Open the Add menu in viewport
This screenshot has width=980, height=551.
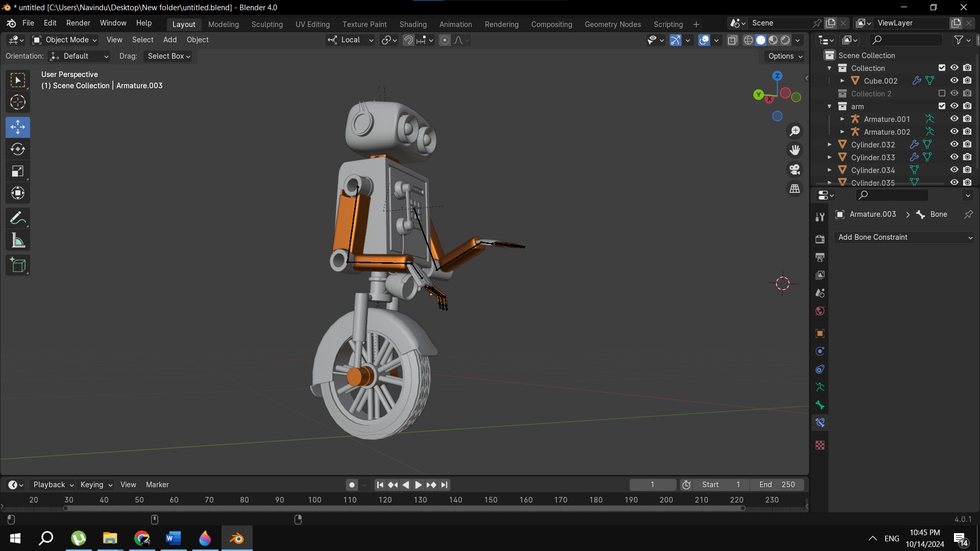coord(170,40)
